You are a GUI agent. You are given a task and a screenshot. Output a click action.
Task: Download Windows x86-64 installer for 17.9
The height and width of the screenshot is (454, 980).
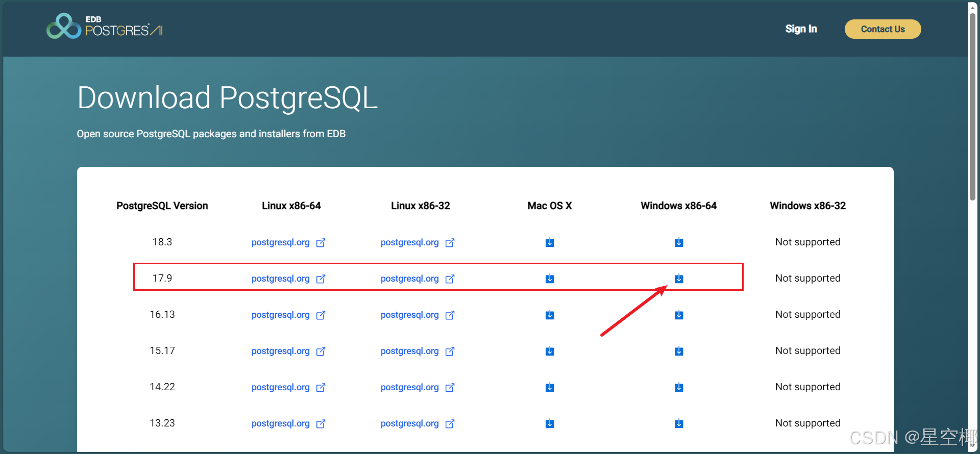(x=679, y=279)
